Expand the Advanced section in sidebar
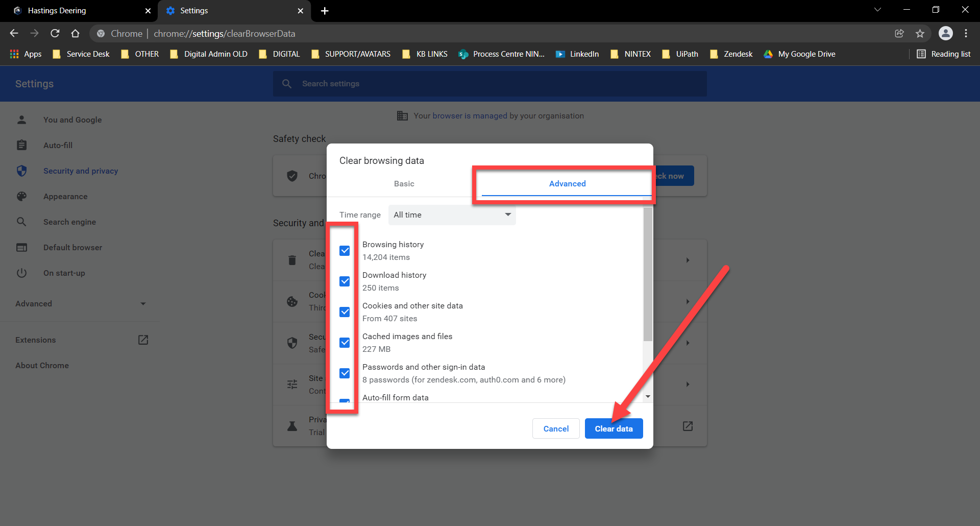 [81, 303]
